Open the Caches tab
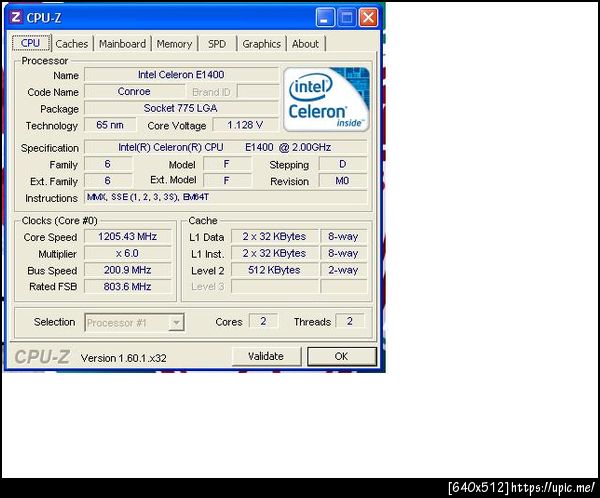 [72, 44]
